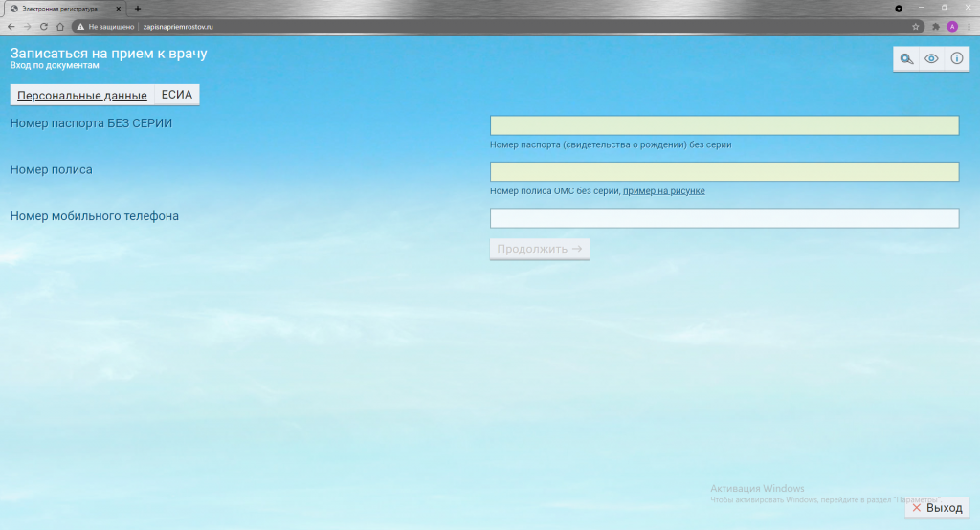Open the browser extensions puzzle icon

(936, 27)
